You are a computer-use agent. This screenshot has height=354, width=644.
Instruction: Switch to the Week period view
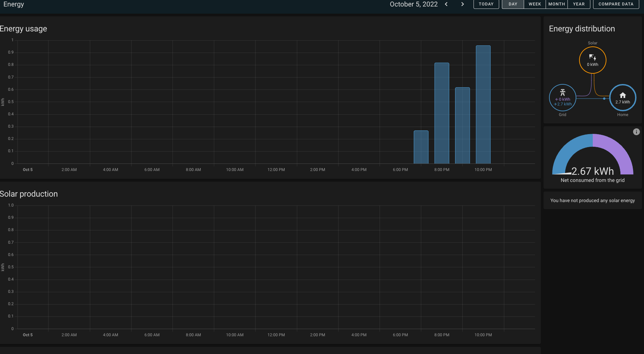pyautogui.click(x=535, y=4)
